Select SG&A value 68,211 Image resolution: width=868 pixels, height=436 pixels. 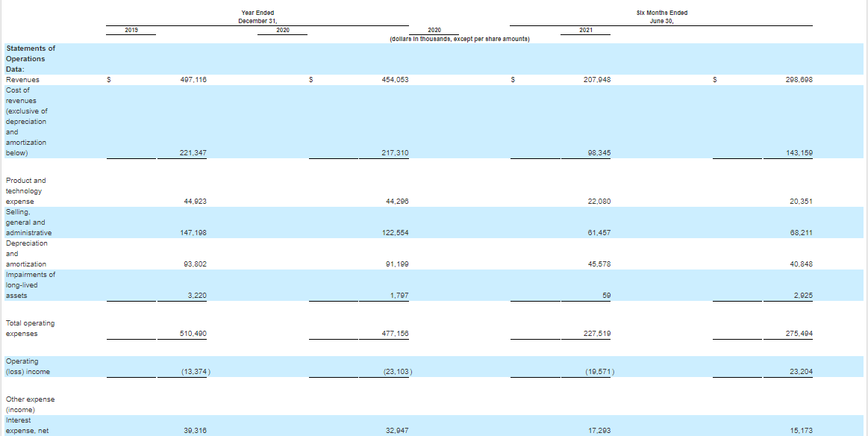[802, 233]
